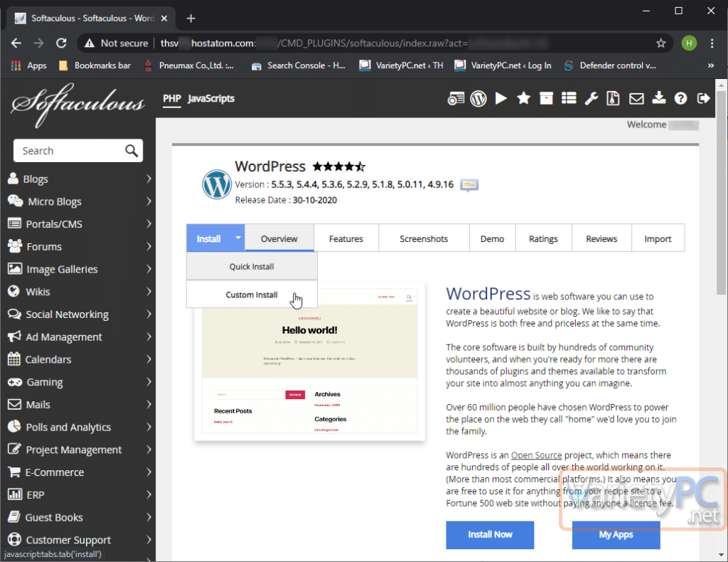Expand the Forums category
728x562 pixels.
click(x=148, y=246)
